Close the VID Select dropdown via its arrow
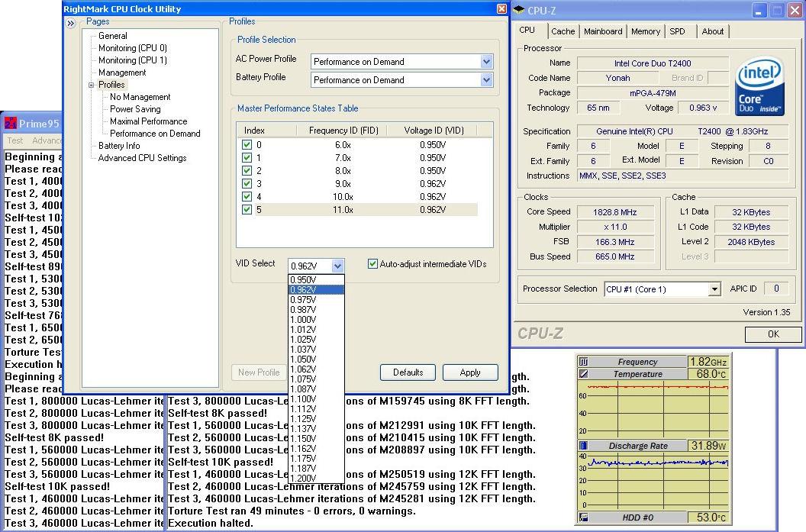This screenshot has width=806, height=532. (x=337, y=266)
